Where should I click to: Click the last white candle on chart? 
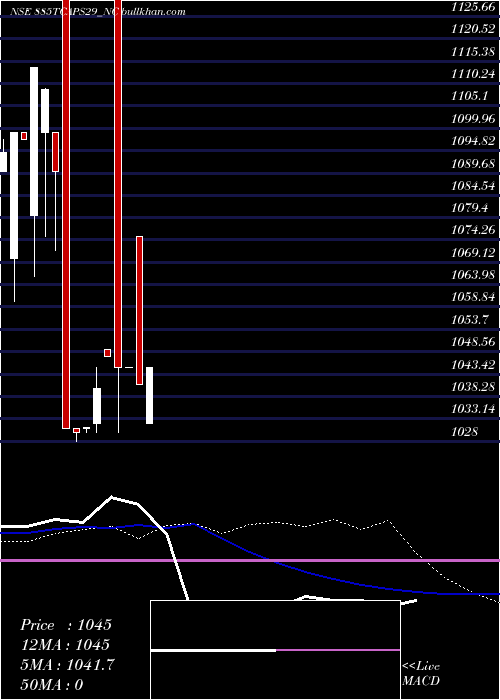point(150,395)
